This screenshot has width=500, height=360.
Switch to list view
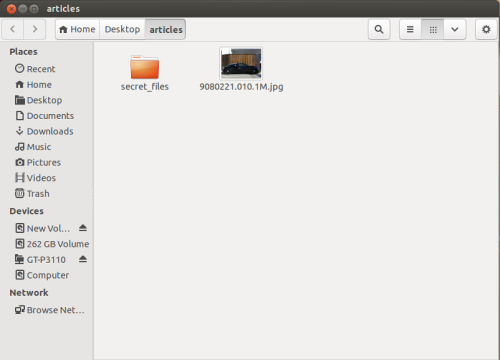[410, 29]
